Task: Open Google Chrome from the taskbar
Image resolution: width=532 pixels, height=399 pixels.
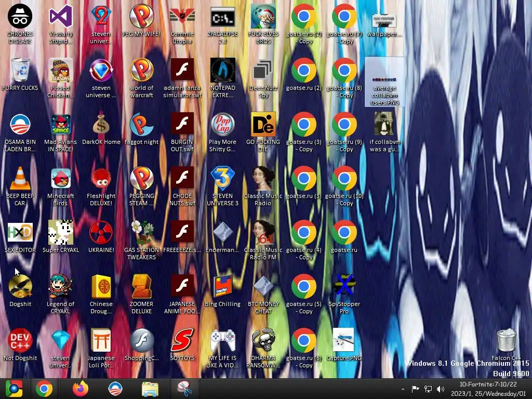Action: point(44,389)
